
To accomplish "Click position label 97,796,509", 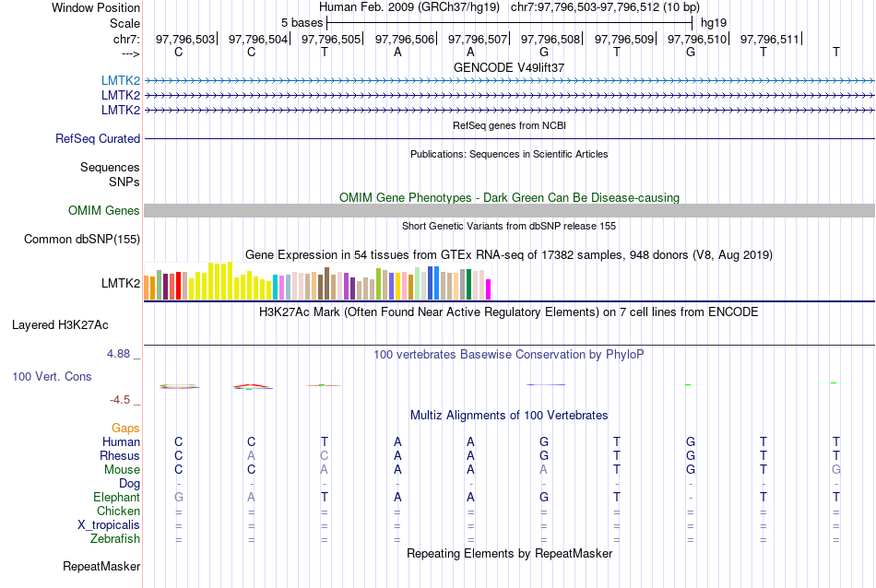I will pos(624,39).
